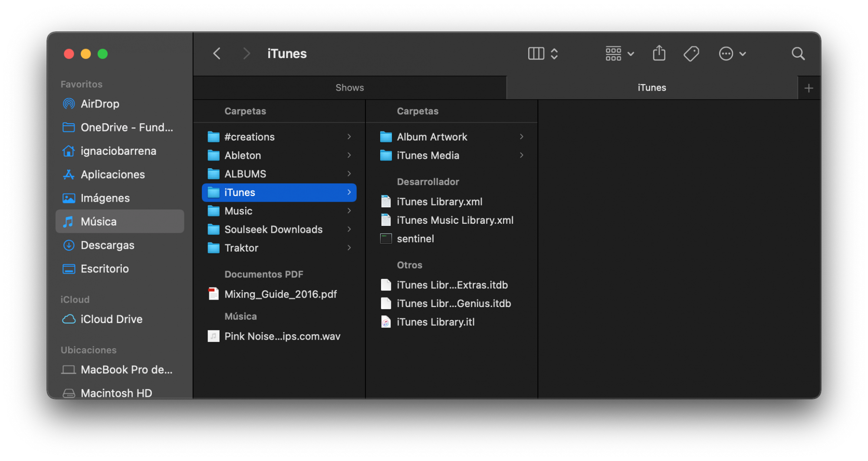Select the iTunes tab
868x461 pixels.
652,88
